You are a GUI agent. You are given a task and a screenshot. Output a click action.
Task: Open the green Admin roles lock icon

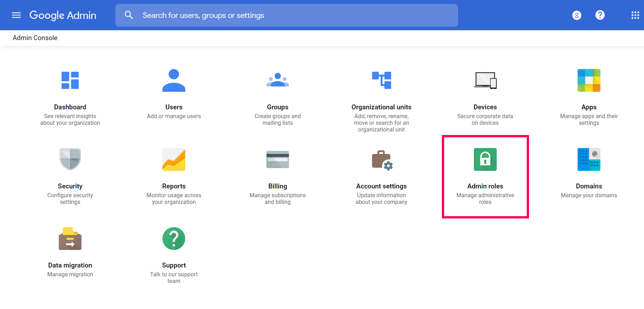[x=485, y=160]
